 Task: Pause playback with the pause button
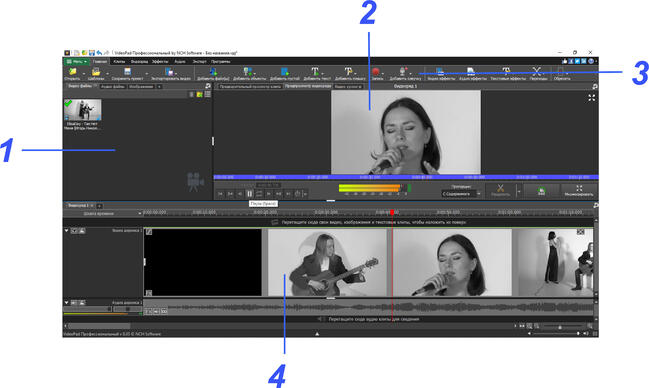point(250,193)
